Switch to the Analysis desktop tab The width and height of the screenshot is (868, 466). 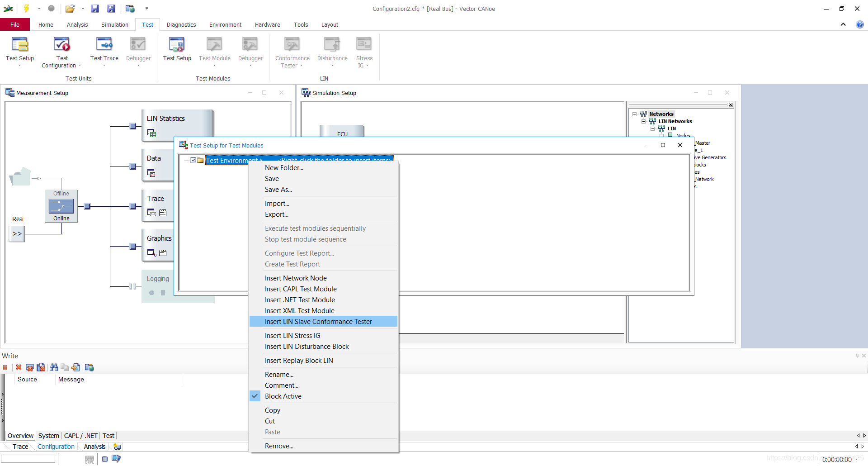tap(94, 447)
